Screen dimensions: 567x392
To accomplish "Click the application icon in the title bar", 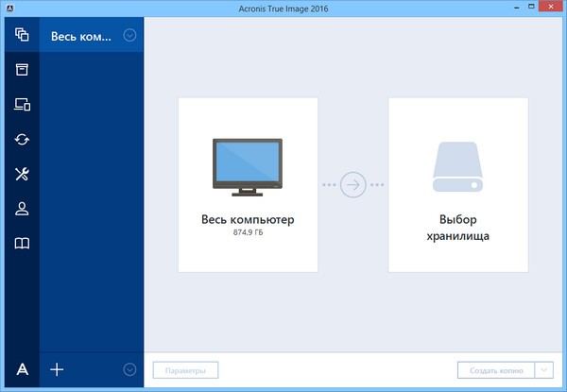I will click(9, 8).
